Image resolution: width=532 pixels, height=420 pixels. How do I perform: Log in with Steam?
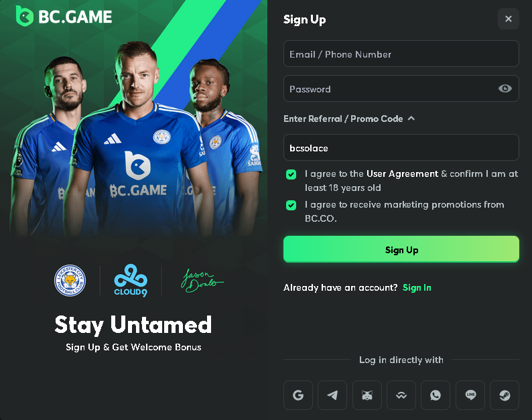coord(505,395)
